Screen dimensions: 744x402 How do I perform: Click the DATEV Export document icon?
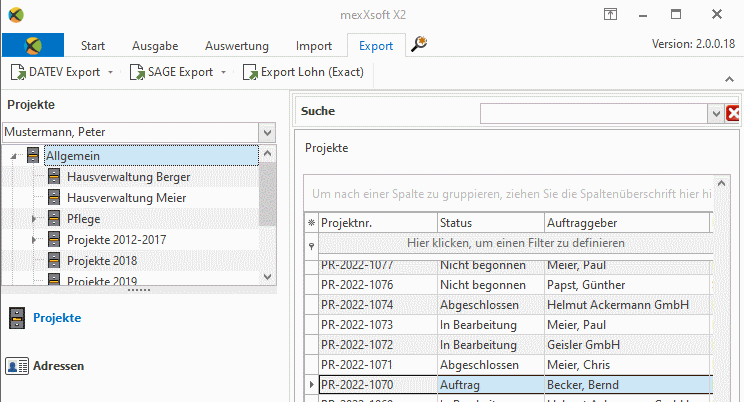(18, 72)
